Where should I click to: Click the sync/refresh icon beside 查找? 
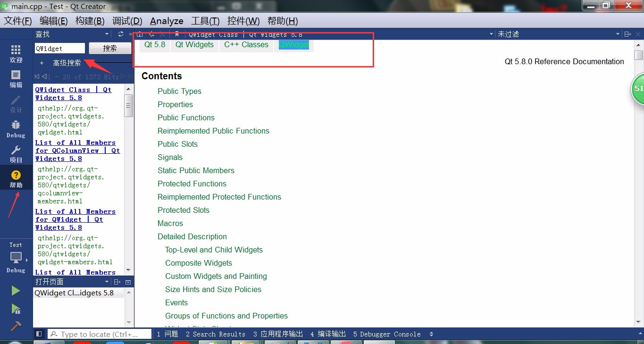121,34
